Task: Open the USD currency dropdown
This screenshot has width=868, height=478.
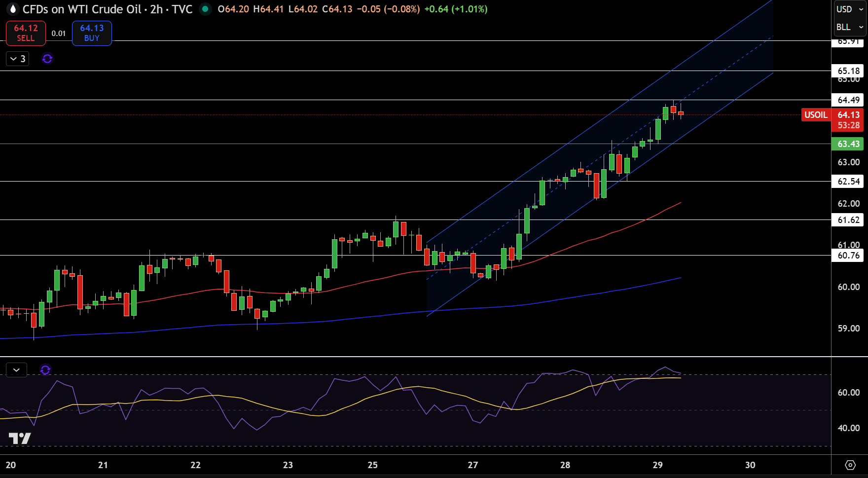Action: 850,9
